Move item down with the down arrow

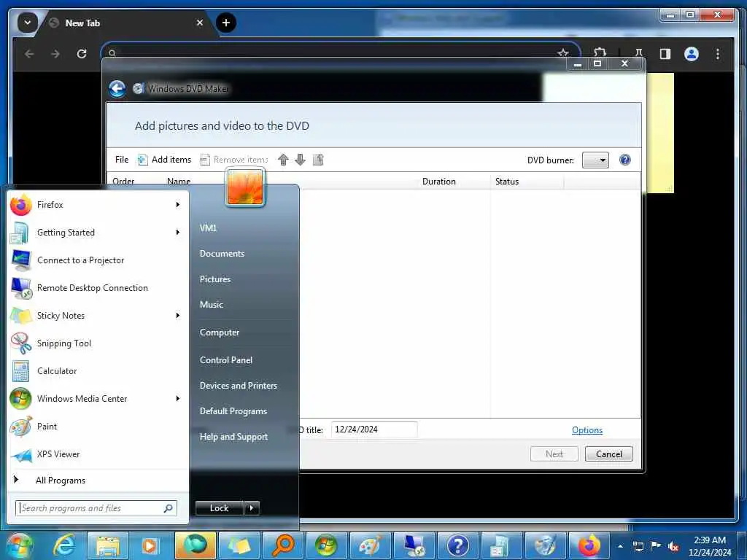(x=300, y=160)
